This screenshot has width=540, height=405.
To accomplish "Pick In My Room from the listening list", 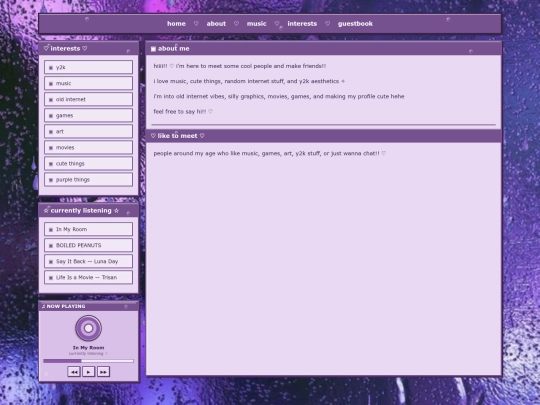I will pyautogui.click(x=89, y=229).
